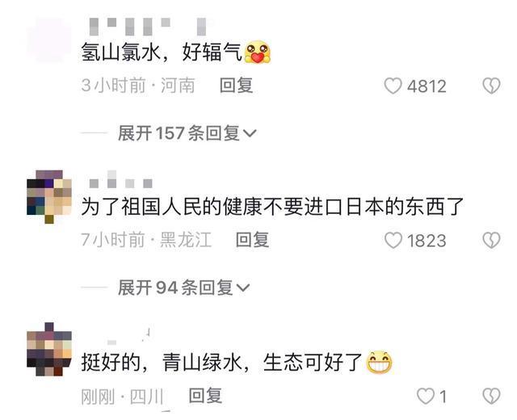Screen dimensions: 517x420
Task: Dislike the Sichuan comment via broken heart
Action: click(491, 396)
